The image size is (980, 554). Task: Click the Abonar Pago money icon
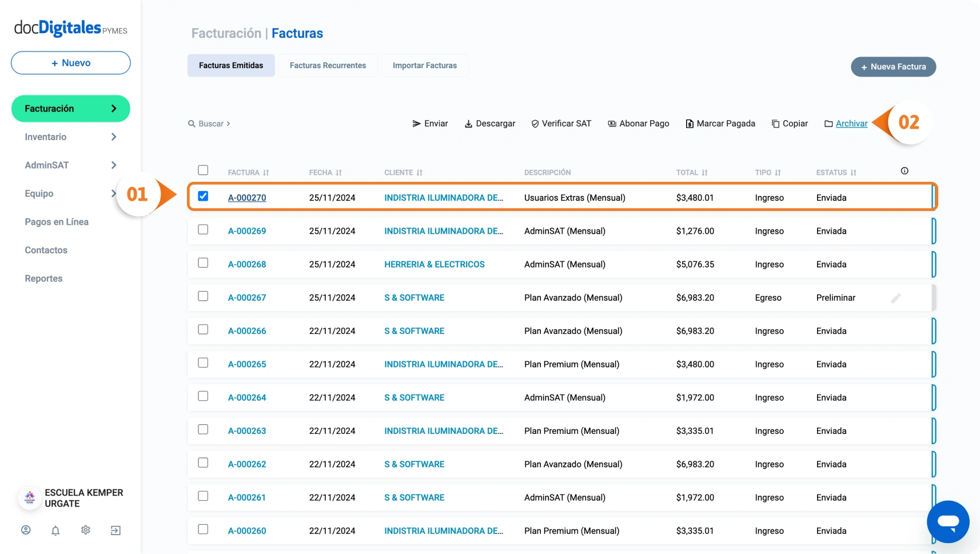612,123
